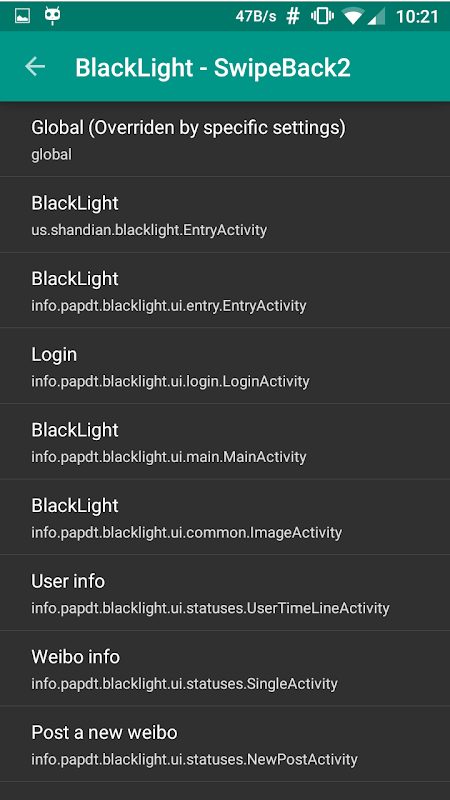Tap the hash root icon in status bar
This screenshot has height=800, width=450.
[x=293, y=16]
